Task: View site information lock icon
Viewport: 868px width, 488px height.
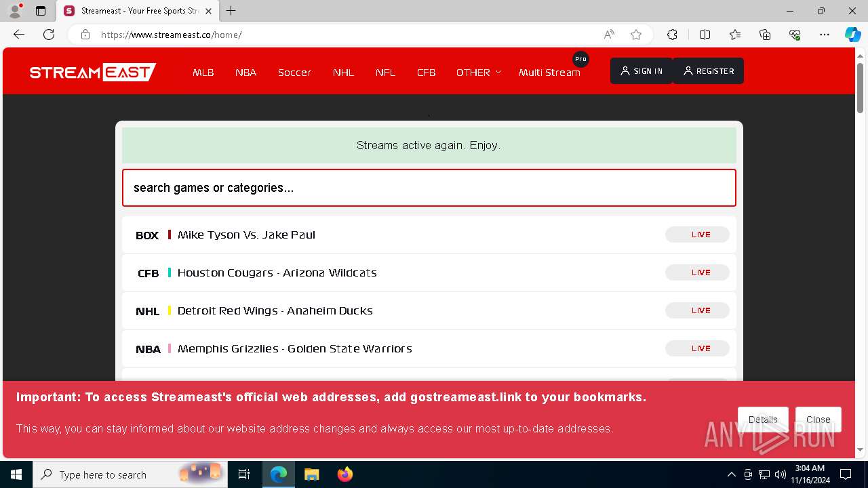Action: coord(85,35)
